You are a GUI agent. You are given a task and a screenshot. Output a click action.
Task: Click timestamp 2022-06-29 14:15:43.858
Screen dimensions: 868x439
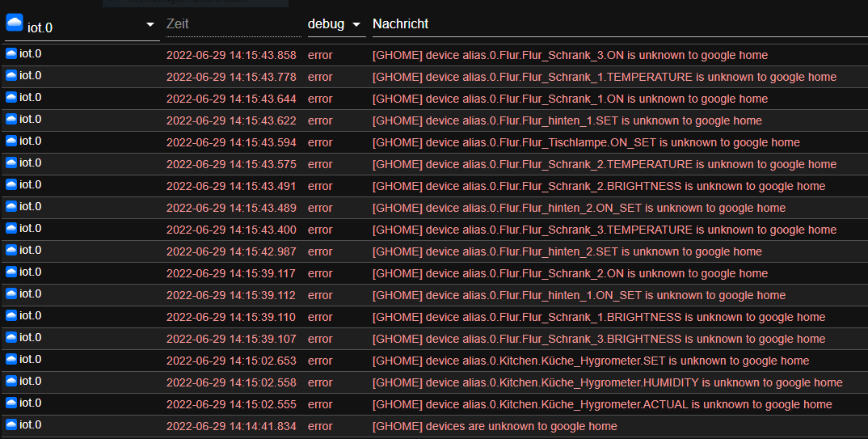pyautogui.click(x=231, y=55)
